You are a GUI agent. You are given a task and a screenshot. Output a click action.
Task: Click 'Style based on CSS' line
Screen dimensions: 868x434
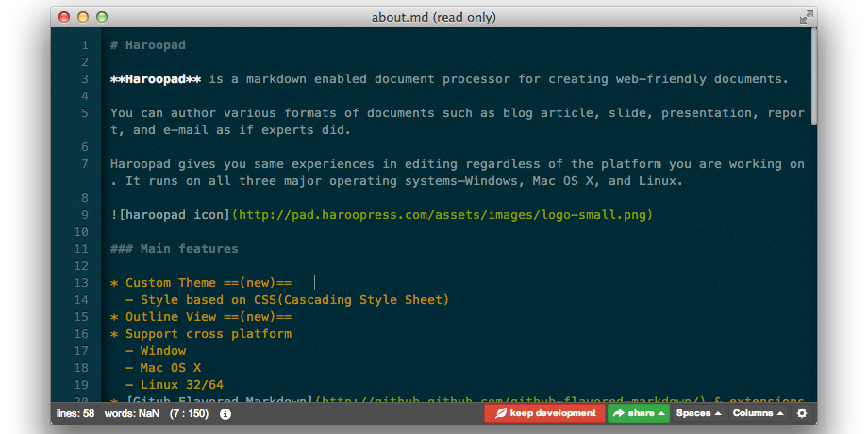point(288,300)
